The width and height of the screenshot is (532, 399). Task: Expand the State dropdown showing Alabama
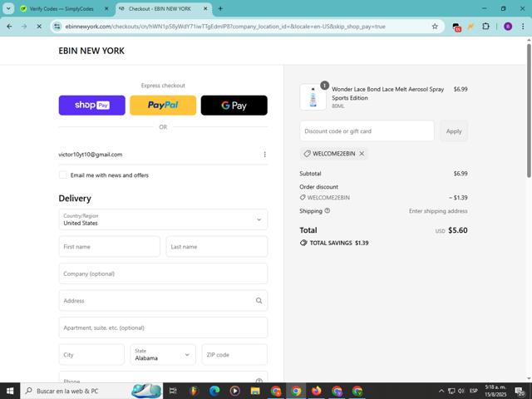point(163,355)
